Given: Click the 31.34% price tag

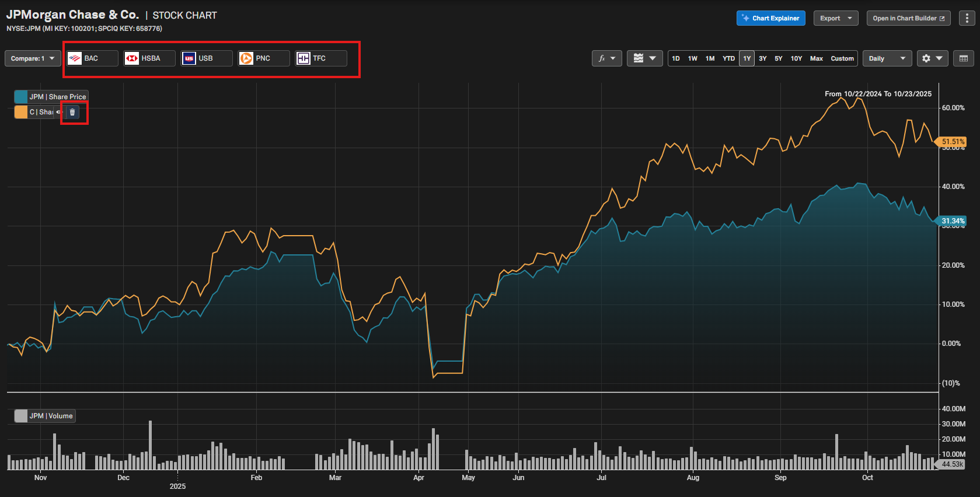Looking at the screenshot, I should pos(953,221).
